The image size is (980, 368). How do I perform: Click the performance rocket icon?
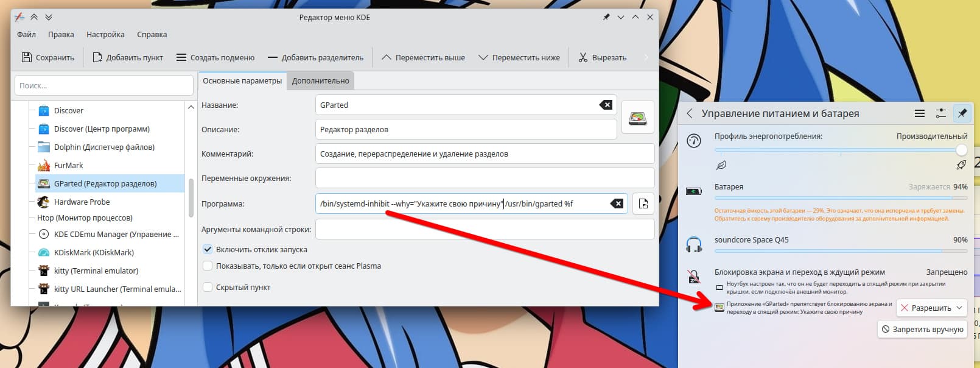pos(961,165)
